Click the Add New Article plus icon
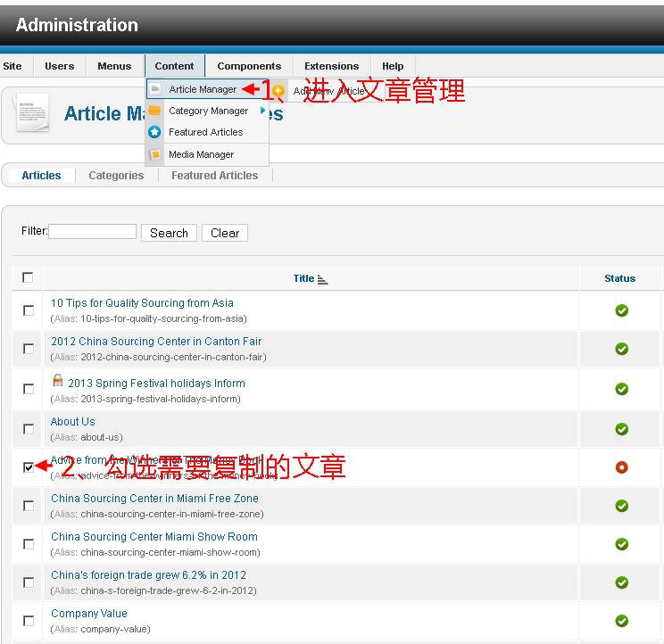This screenshot has height=644, width=664. coord(278,91)
